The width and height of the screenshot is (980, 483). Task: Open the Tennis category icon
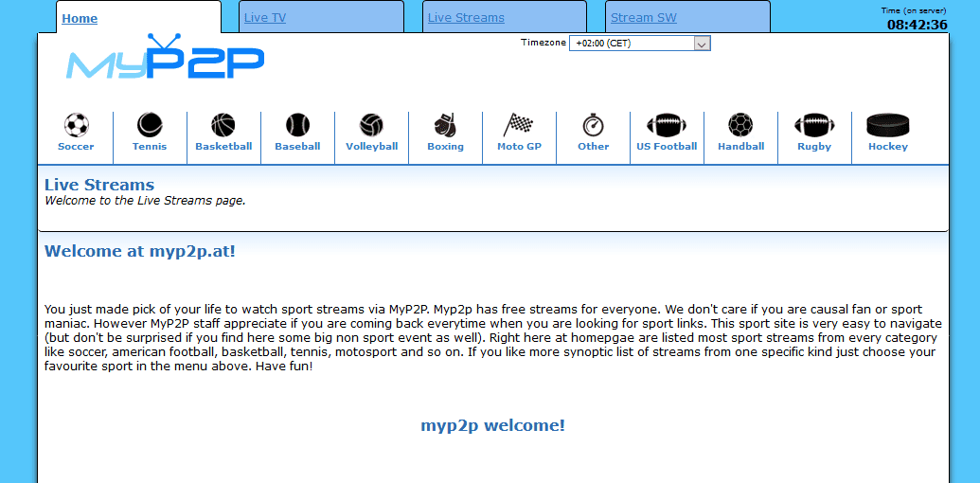[150, 125]
